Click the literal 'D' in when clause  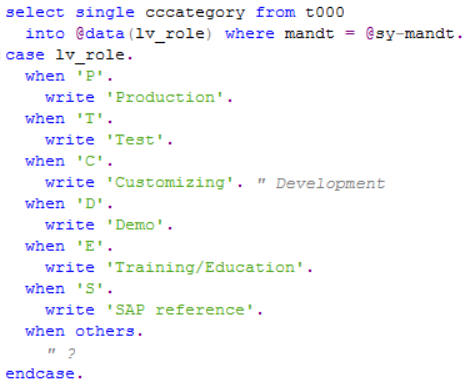click(90, 204)
